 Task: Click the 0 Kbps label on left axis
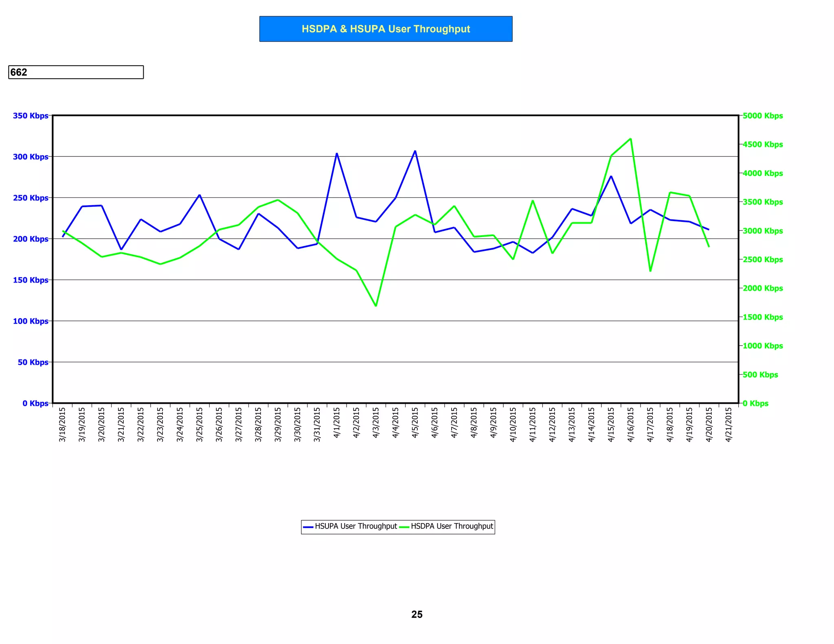35,403
